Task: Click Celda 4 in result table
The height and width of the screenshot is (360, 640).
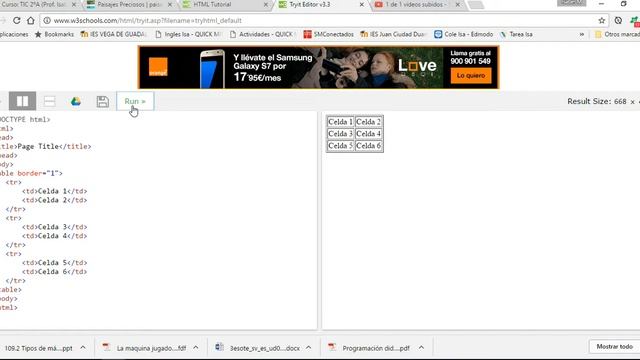Action: coord(368,133)
